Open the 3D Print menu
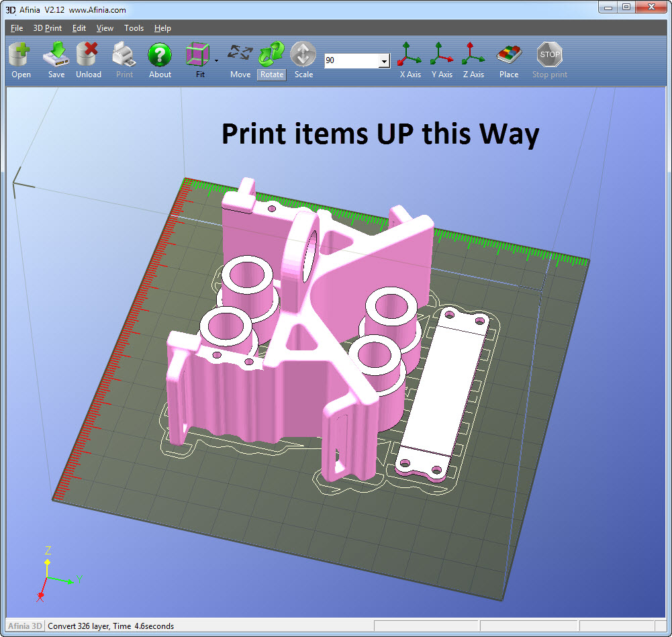 [x=48, y=28]
